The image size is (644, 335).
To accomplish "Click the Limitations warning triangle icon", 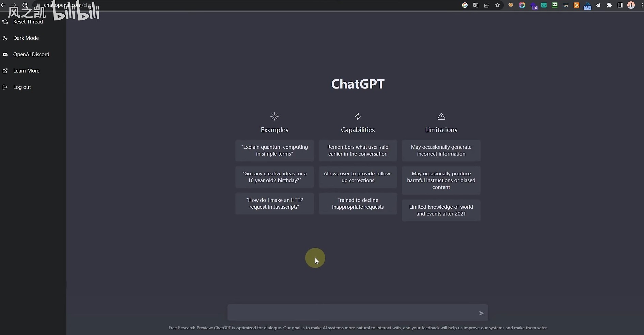I will (441, 116).
